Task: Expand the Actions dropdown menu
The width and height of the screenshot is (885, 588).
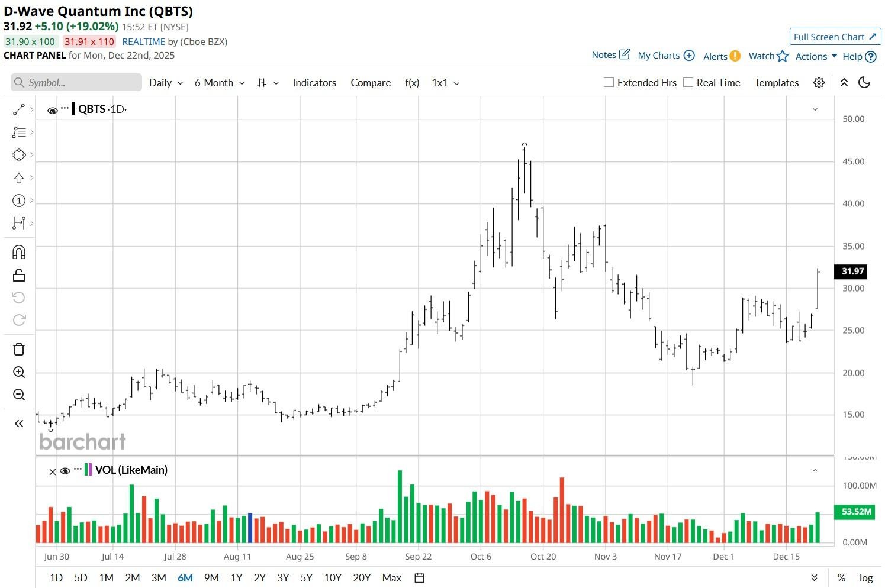Action: coord(816,56)
